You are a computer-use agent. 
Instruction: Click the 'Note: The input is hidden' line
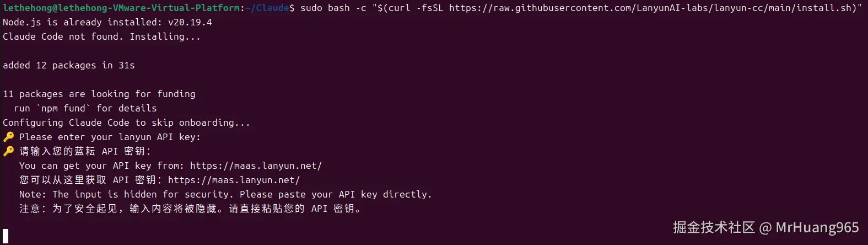pyautogui.click(x=225, y=194)
